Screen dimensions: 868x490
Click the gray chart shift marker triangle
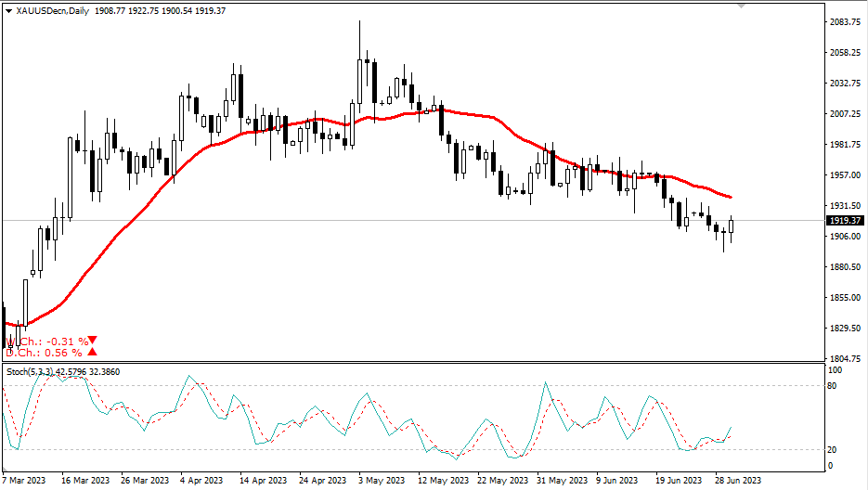click(741, 5)
